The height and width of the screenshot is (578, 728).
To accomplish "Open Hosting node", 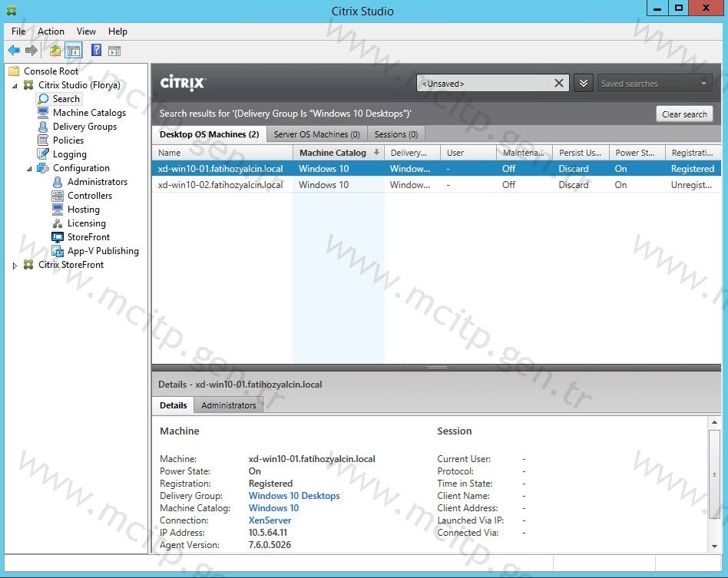I will 83,210.
